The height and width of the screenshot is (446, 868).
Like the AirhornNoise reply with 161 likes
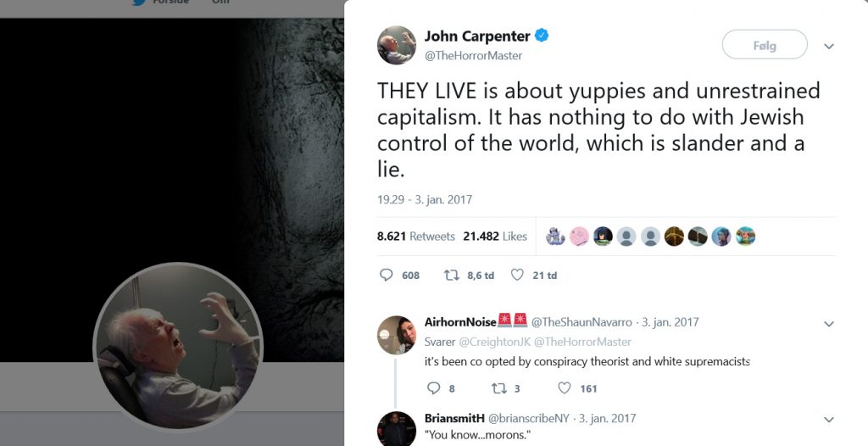(x=564, y=387)
